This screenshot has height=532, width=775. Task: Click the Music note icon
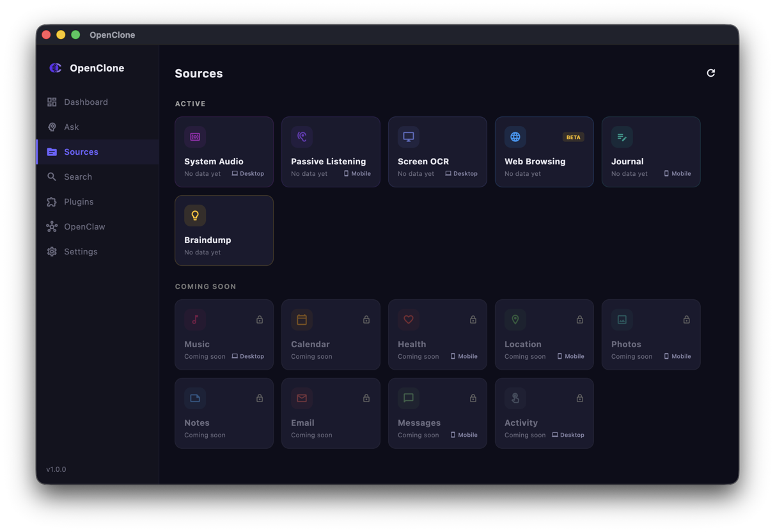click(x=195, y=319)
